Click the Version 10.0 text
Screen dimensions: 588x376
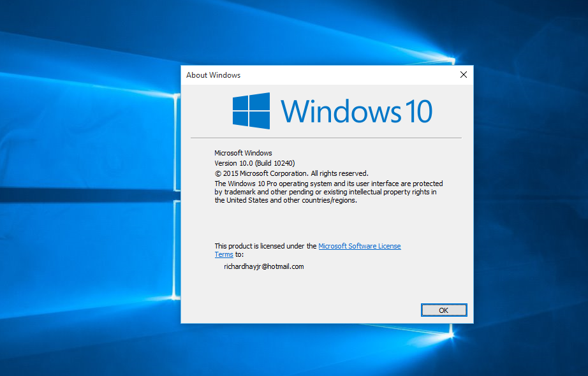[233, 163]
